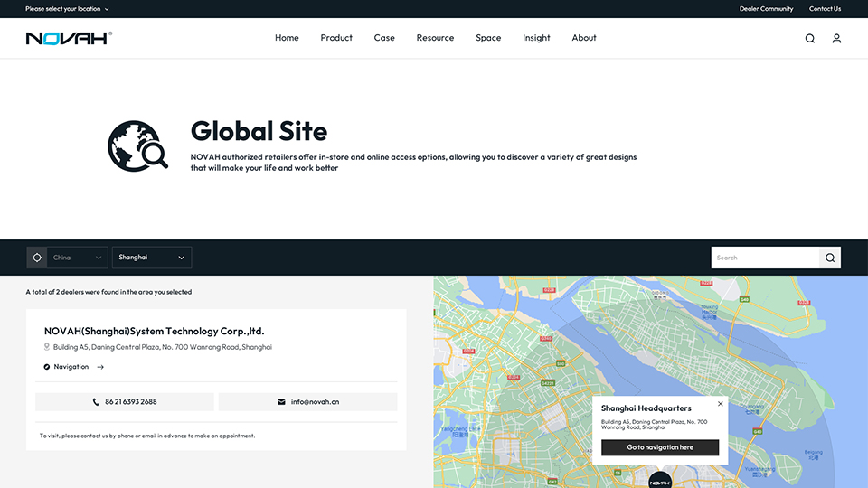Go to the Home menu item

(x=287, y=38)
